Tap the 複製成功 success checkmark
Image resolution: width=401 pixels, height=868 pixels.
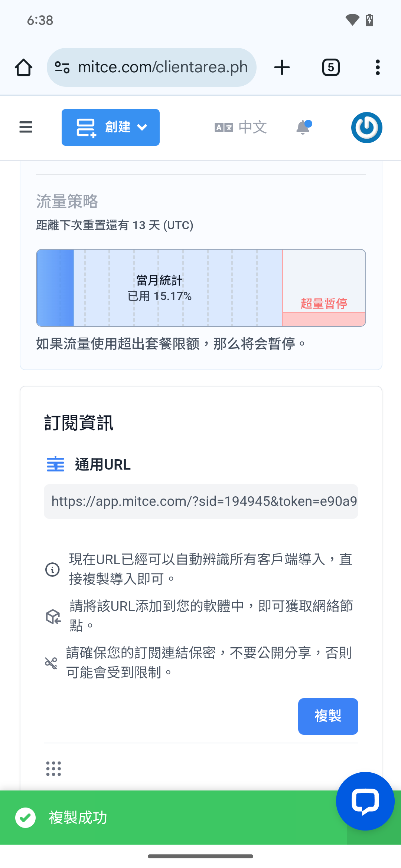[25, 818]
